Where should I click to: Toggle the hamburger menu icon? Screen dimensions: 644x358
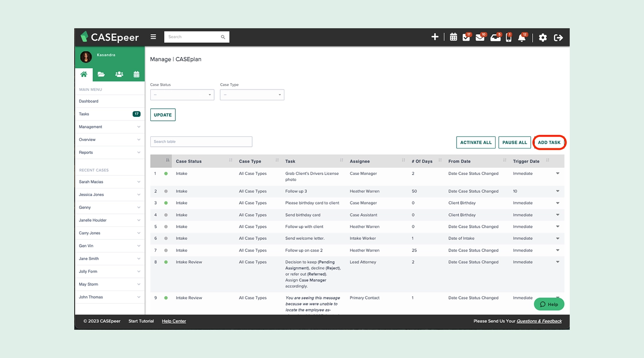[x=153, y=37]
